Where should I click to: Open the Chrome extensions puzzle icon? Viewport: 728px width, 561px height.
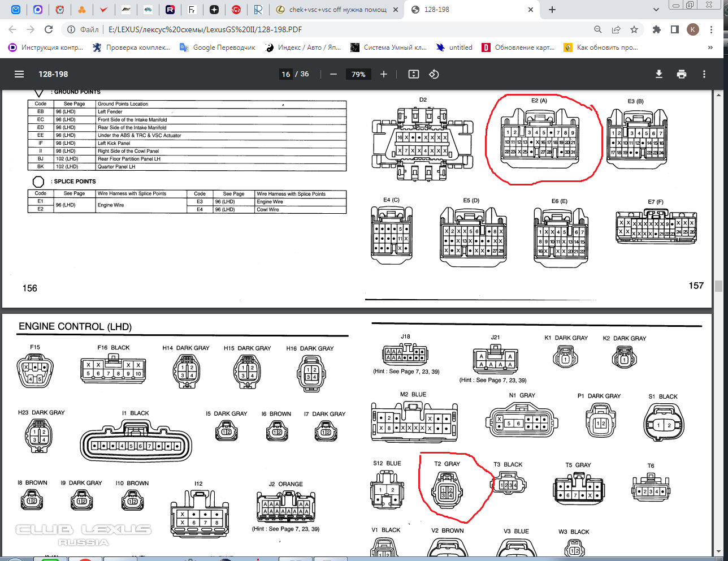(x=657, y=29)
